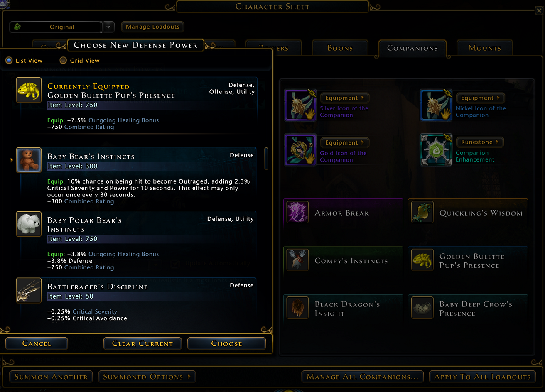This screenshot has height=392, width=545.
Task: Switch to Grid View radio option
Action: click(63, 61)
